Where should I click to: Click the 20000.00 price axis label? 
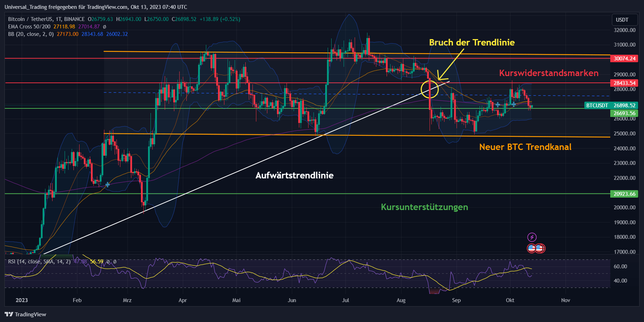pyautogui.click(x=624, y=208)
